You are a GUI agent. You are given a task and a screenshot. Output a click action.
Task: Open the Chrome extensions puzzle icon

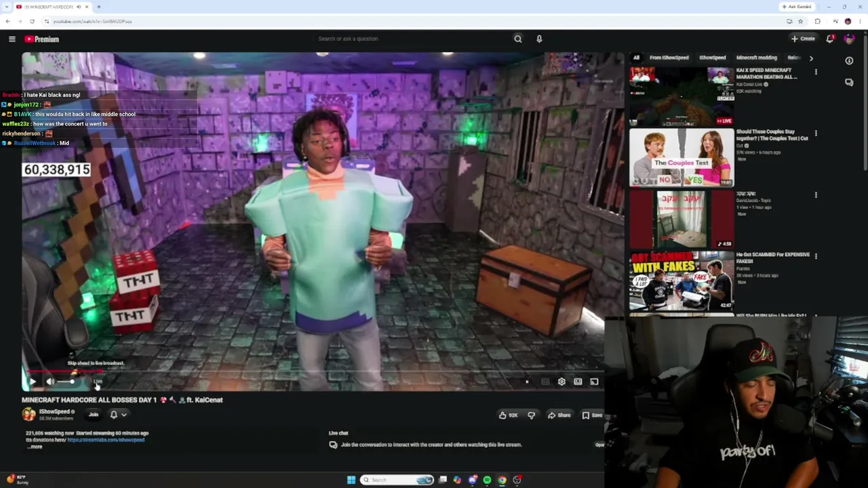[x=817, y=21]
